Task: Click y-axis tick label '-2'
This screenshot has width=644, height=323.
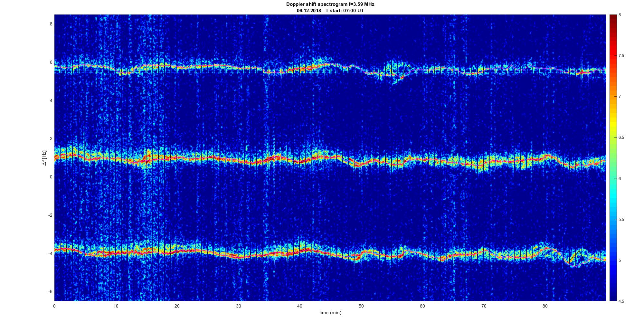Action: pyautogui.click(x=50, y=215)
